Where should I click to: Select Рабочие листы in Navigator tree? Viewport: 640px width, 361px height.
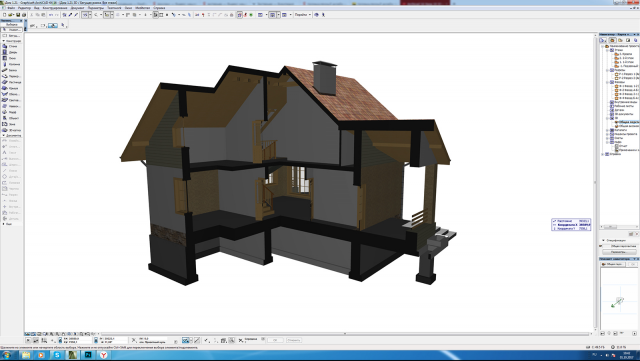pyautogui.click(x=624, y=106)
